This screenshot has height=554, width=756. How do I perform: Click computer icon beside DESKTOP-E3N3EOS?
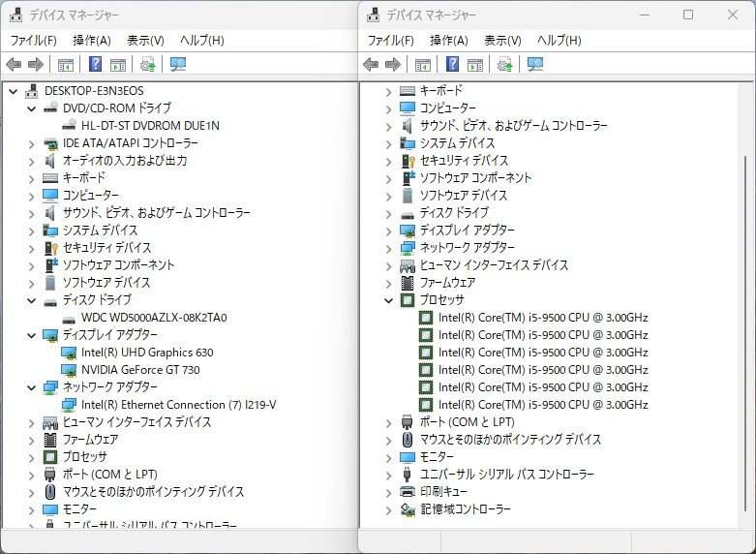(x=32, y=91)
